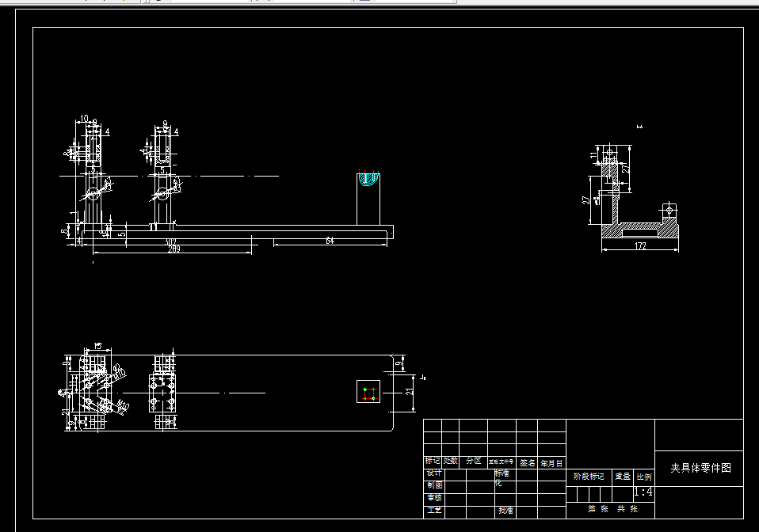The height and width of the screenshot is (532, 759).
Task: Click the 签名 header cell
Action: (x=527, y=463)
